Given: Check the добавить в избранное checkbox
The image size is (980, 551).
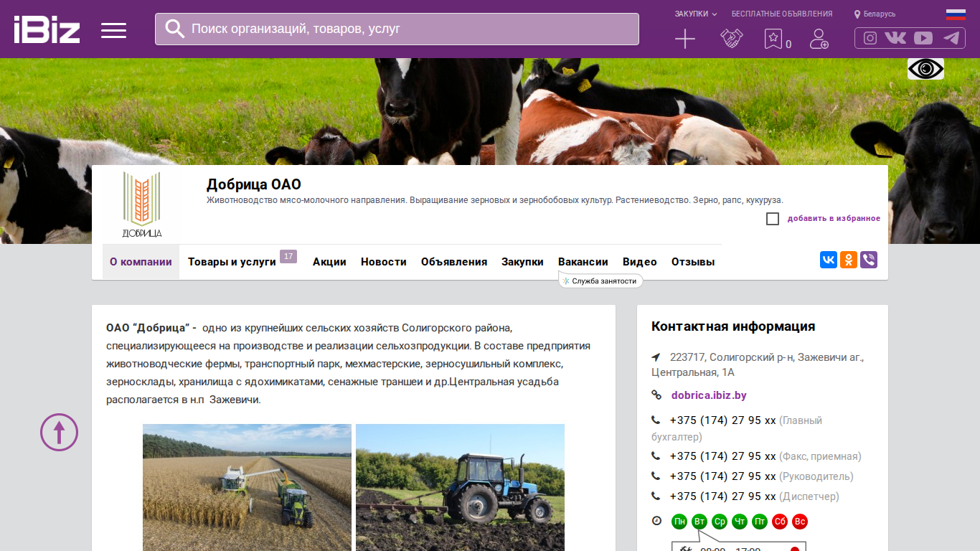Looking at the screenshot, I should coord(773,219).
